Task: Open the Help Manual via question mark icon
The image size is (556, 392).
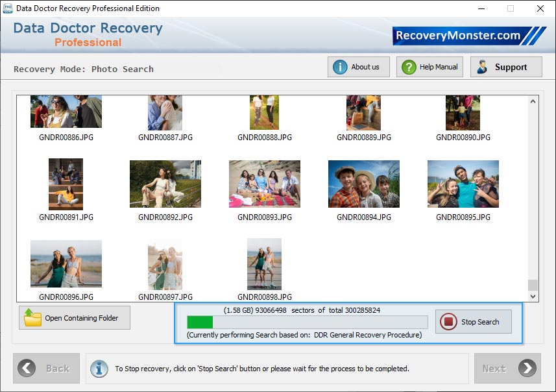Action: pyautogui.click(x=408, y=66)
